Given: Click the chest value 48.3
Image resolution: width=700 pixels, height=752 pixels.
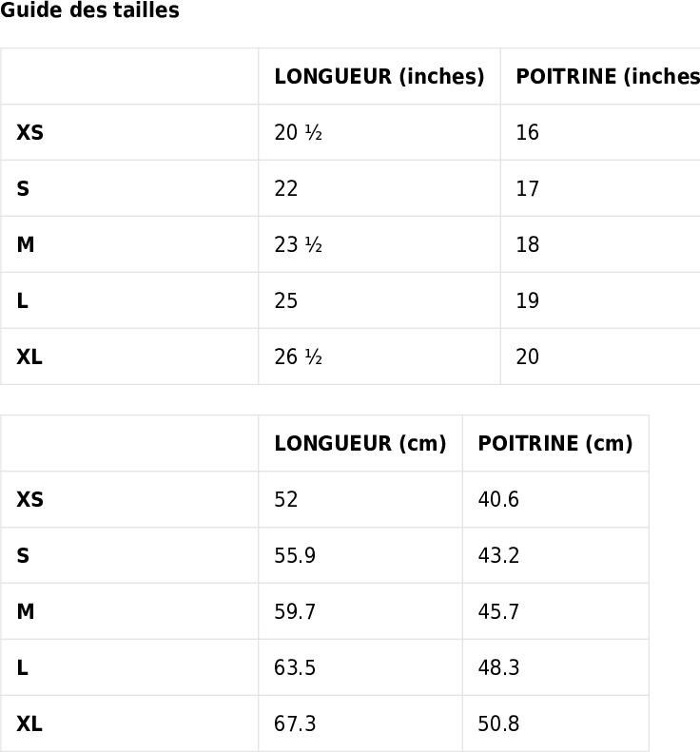Looking at the screenshot, I should [498, 667].
